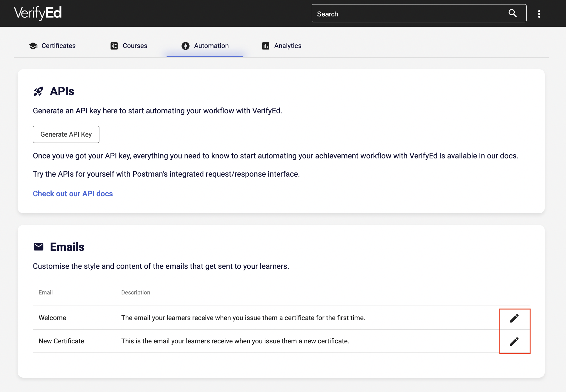Image resolution: width=566 pixels, height=392 pixels.
Task: Click the envelope icon beside Emails heading
Action: click(38, 246)
